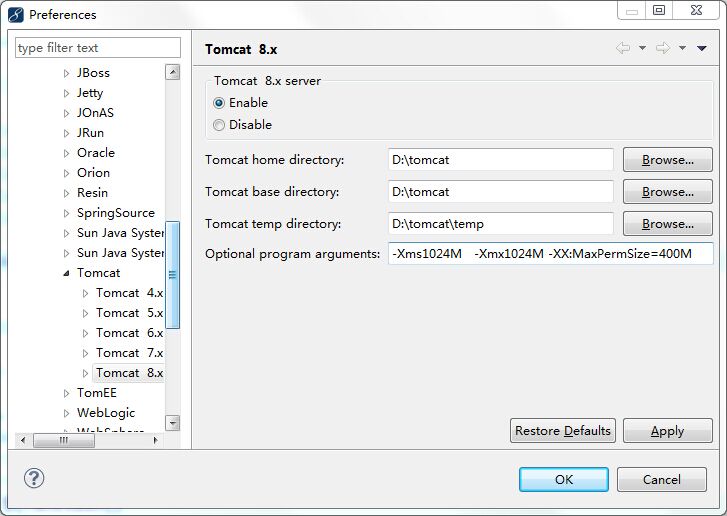Click the tree horizontal scrollbar thumb
Viewport: 727px width, 516px height.
point(64,440)
